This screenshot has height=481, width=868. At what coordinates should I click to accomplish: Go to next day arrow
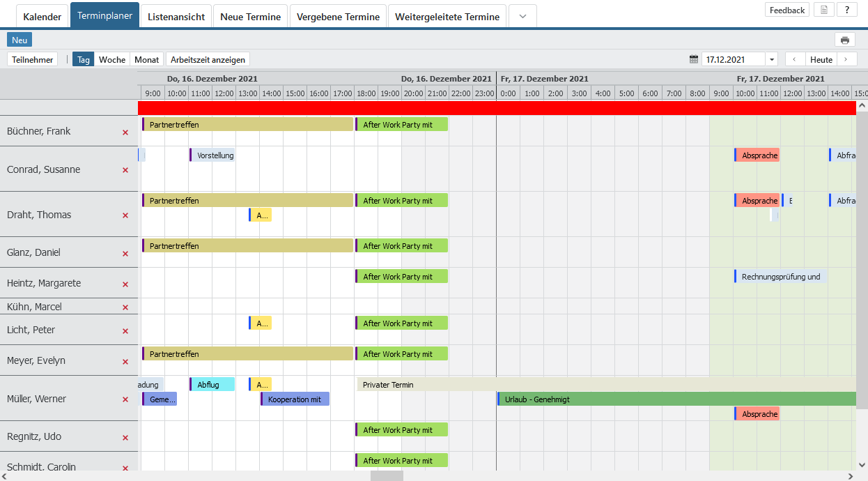click(x=846, y=59)
